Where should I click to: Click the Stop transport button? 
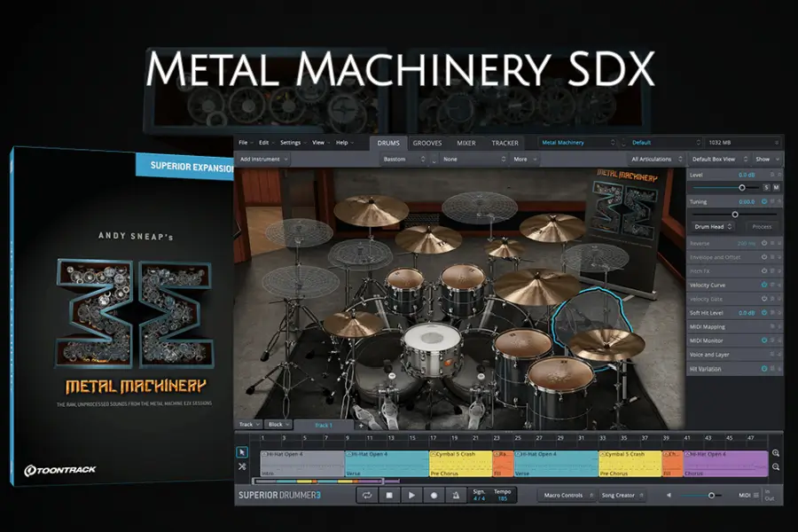pyautogui.click(x=389, y=495)
